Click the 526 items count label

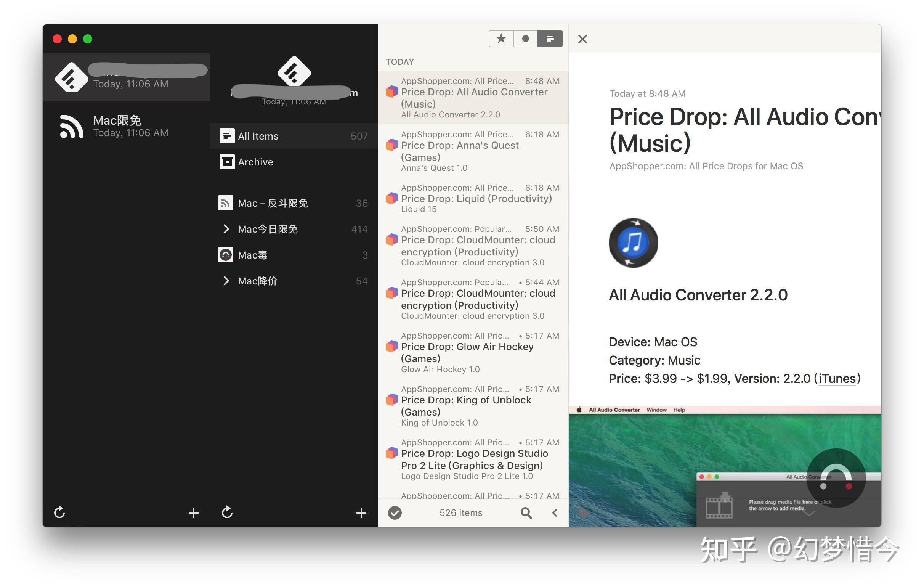461,513
